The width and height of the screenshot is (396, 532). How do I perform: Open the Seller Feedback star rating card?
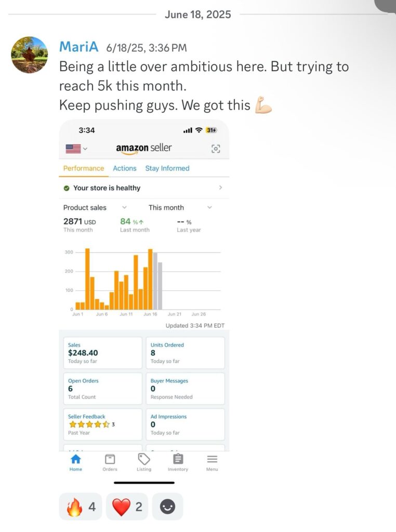click(x=103, y=424)
